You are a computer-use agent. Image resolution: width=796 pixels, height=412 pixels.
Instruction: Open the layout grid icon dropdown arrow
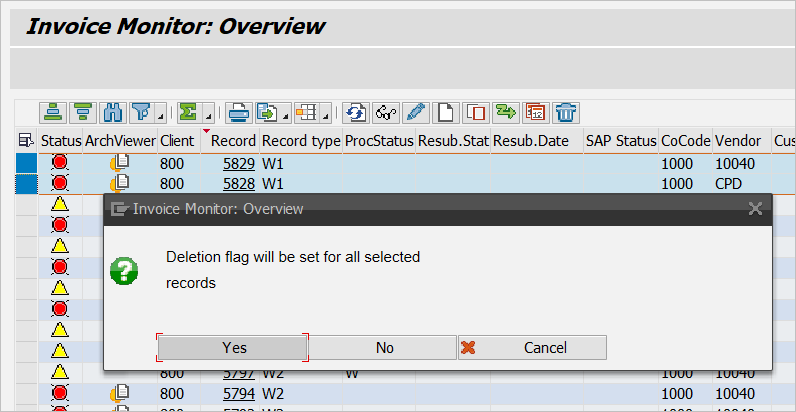[x=327, y=114]
